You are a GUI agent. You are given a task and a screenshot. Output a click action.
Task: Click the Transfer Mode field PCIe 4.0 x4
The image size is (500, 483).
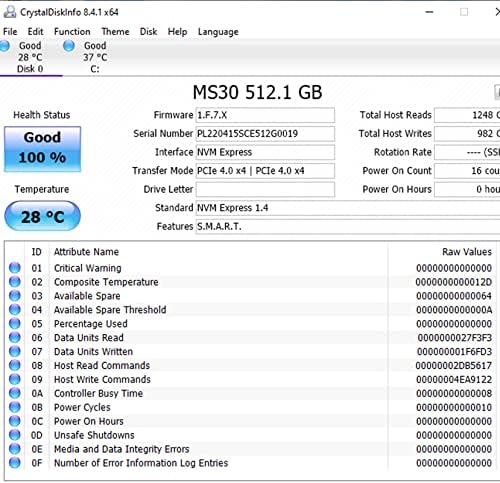[x=265, y=171]
